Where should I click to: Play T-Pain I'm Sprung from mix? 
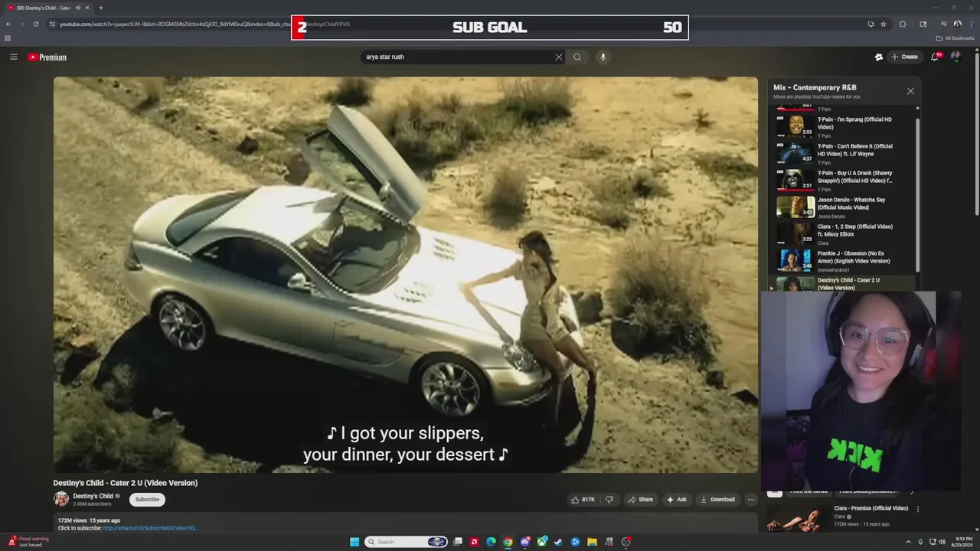pos(842,126)
